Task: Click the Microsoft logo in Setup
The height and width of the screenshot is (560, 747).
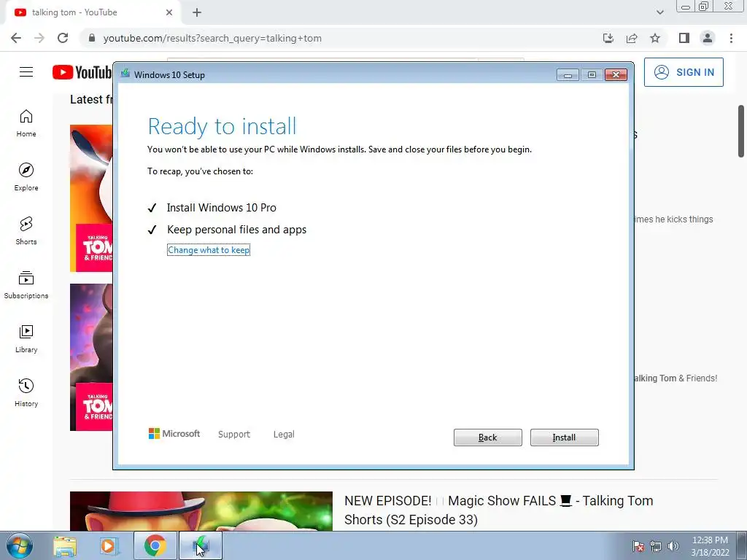Action: 174,434
